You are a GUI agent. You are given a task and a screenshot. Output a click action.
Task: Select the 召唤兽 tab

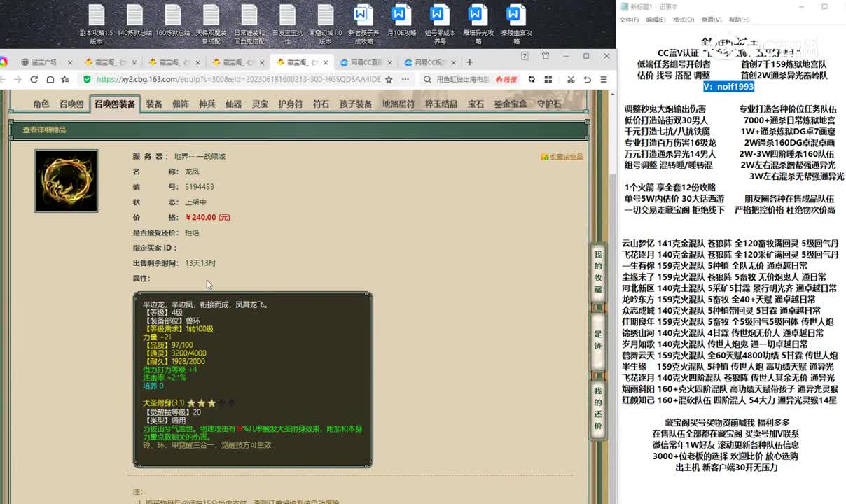[x=71, y=104]
